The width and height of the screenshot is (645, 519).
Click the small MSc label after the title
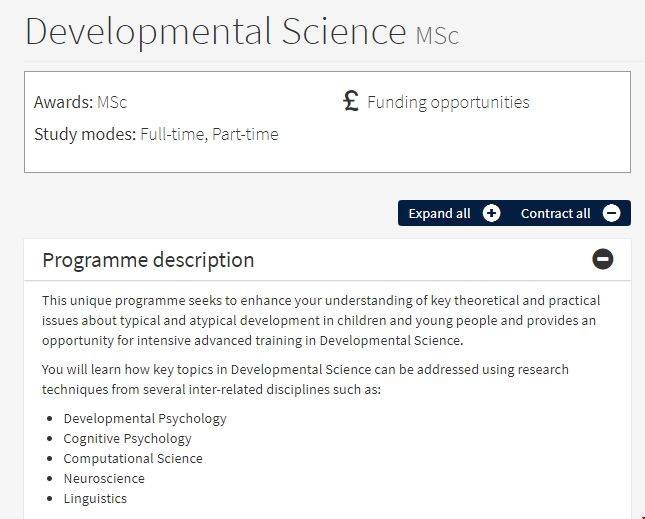[437, 36]
